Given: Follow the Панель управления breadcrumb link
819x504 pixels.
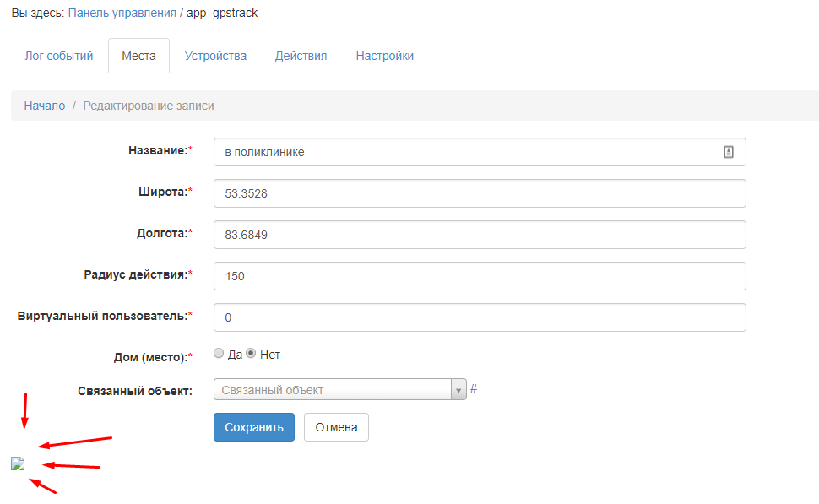Looking at the screenshot, I should (x=122, y=13).
